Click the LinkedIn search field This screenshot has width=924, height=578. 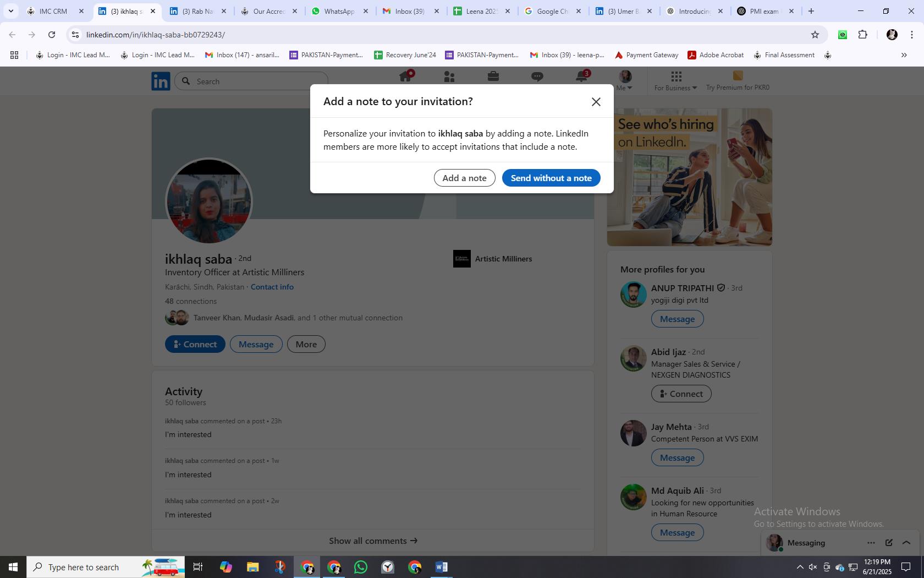pyautogui.click(x=251, y=81)
